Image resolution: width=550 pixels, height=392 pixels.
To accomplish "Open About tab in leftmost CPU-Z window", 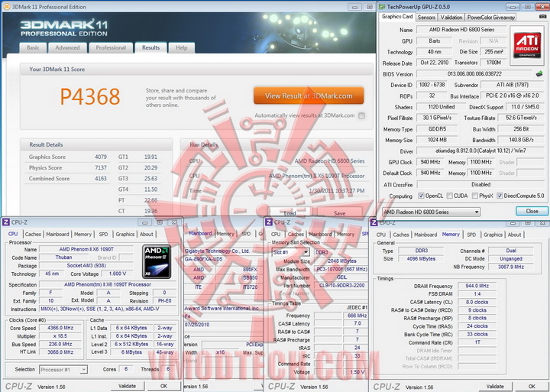I will 146,234.
